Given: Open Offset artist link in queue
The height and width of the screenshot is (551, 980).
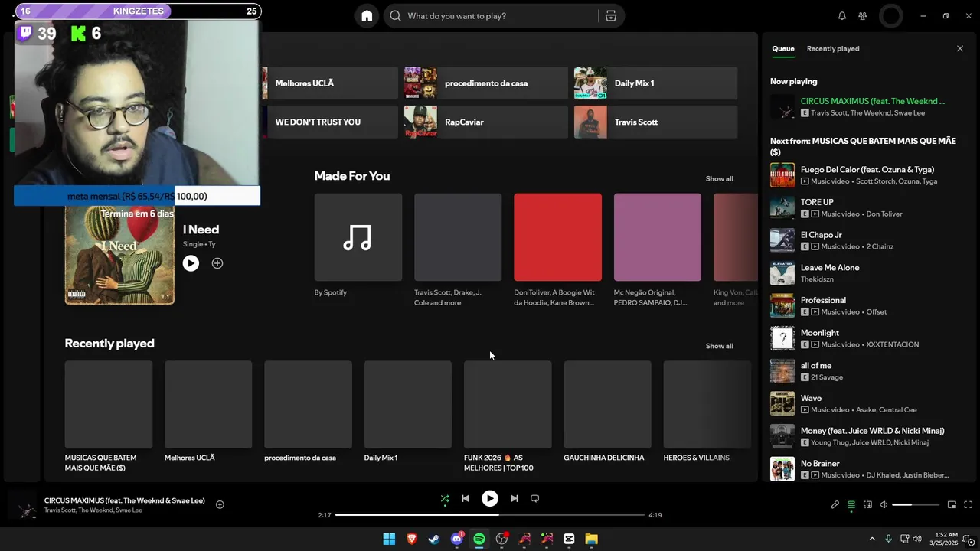Looking at the screenshot, I should tap(877, 312).
